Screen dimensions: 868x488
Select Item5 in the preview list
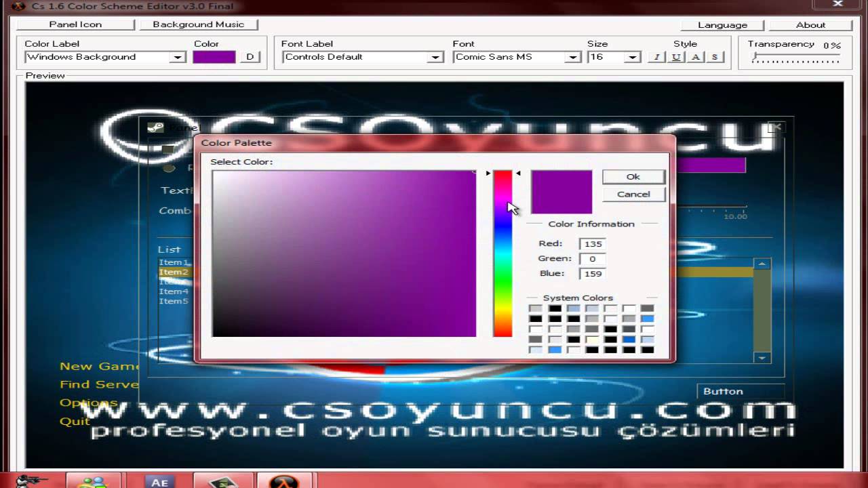[x=174, y=301]
